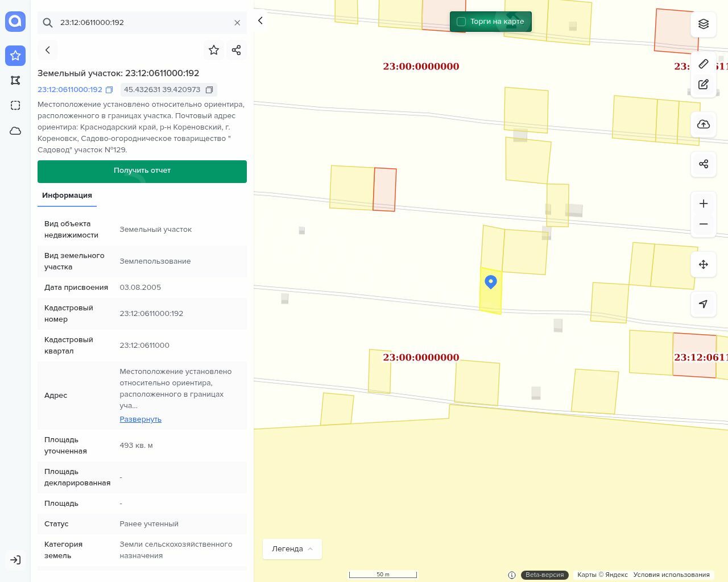This screenshot has width=728, height=582.
Task: Add parcel to favorites with star
Action: click(x=214, y=50)
